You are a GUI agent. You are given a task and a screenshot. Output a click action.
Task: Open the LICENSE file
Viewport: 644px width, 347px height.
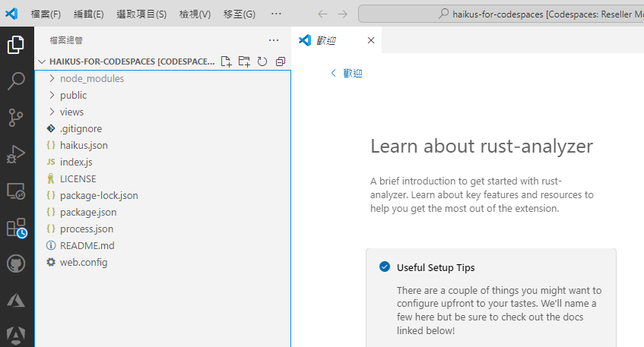pyautogui.click(x=163, y=179)
